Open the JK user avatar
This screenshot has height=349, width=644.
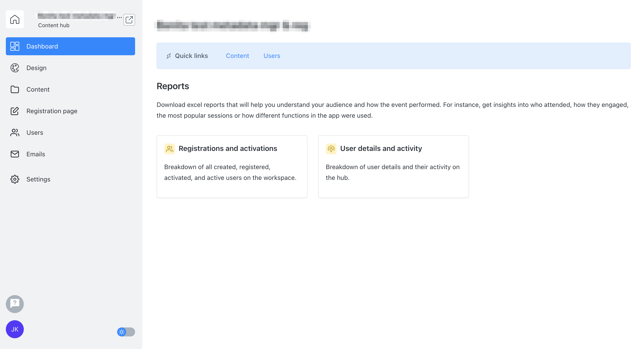[x=15, y=329]
